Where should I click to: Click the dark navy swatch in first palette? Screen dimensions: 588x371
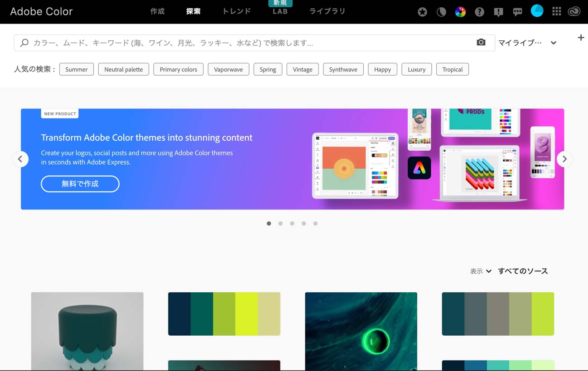tap(179, 314)
